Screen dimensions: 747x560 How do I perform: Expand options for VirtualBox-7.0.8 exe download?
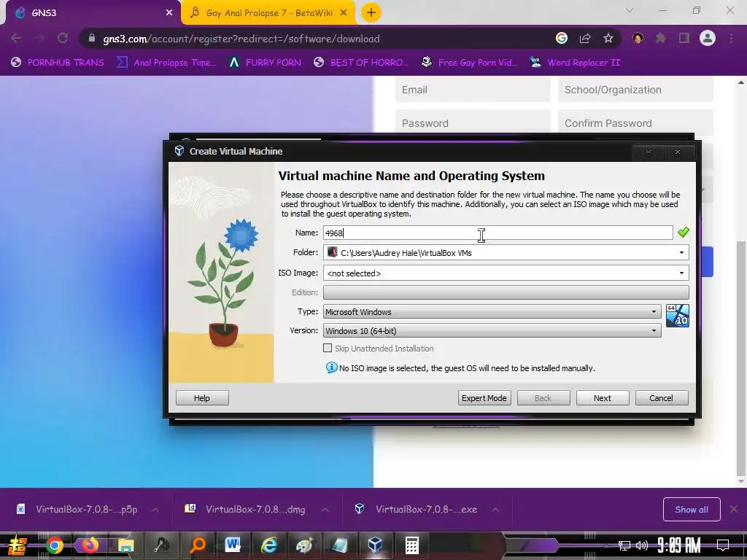[495, 510]
